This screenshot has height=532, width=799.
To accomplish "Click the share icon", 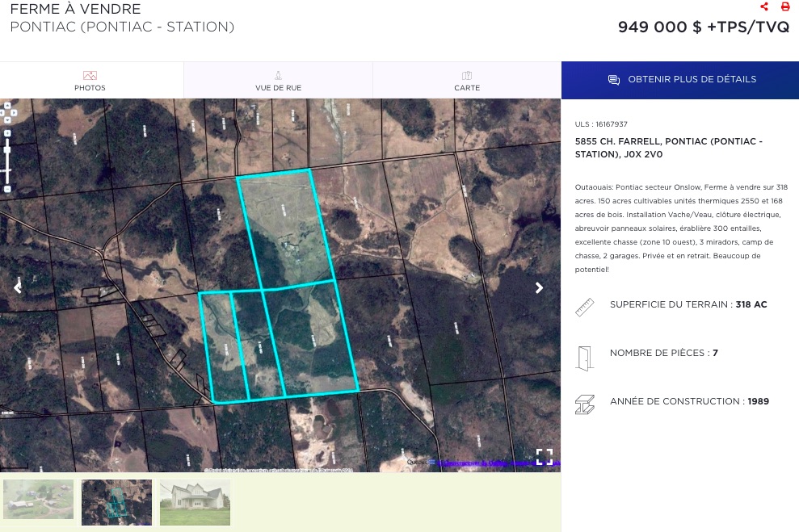I will click(763, 6).
